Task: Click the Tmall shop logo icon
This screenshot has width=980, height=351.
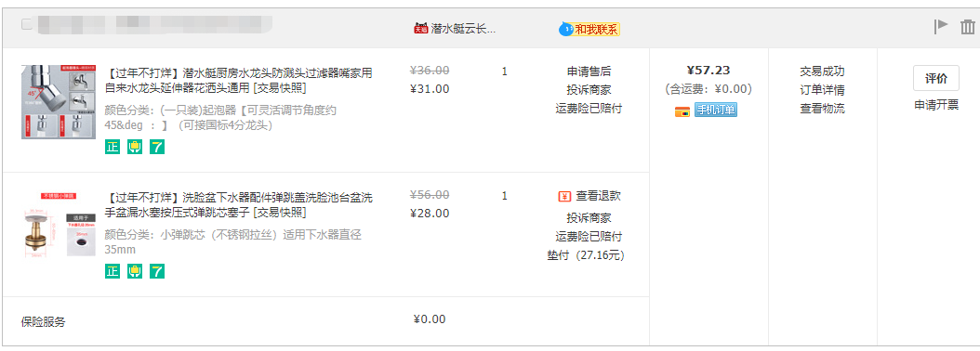Action: click(420, 28)
